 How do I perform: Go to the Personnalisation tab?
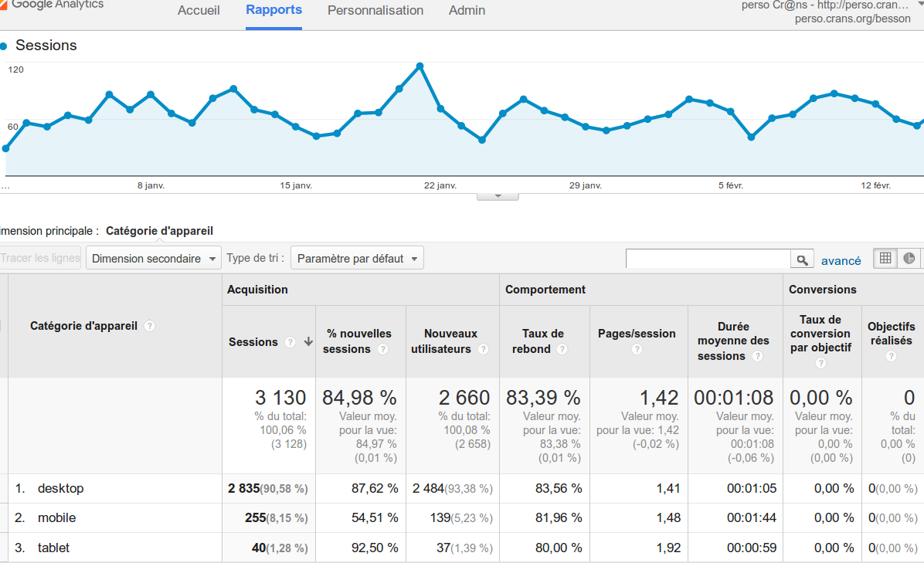click(x=375, y=11)
